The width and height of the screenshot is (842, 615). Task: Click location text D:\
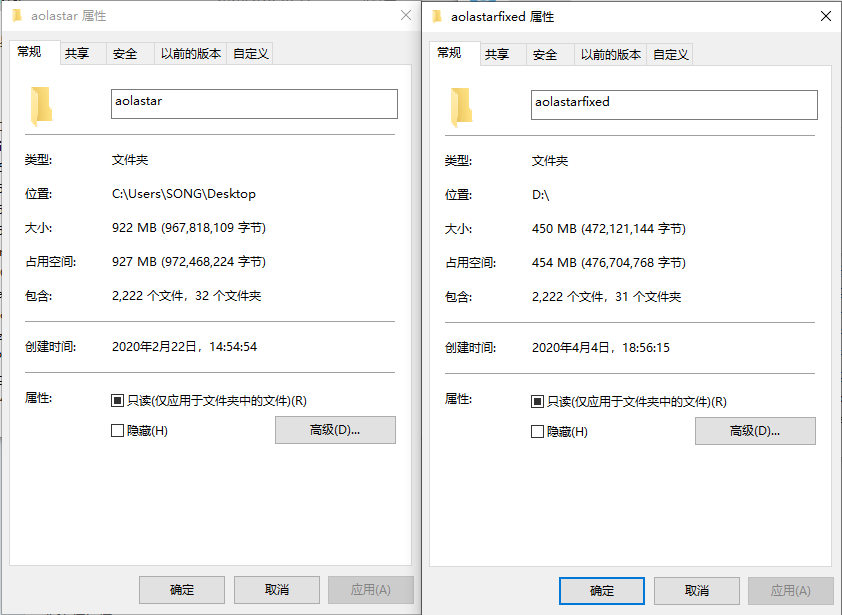pyautogui.click(x=540, y=195)
